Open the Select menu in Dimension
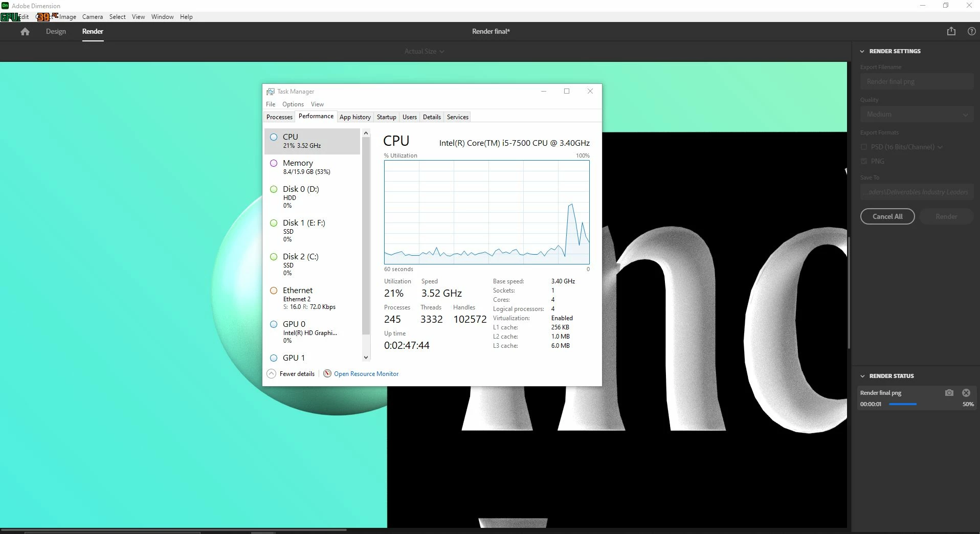The height and width of the screenshot is (534, 980). click(117, 17)
